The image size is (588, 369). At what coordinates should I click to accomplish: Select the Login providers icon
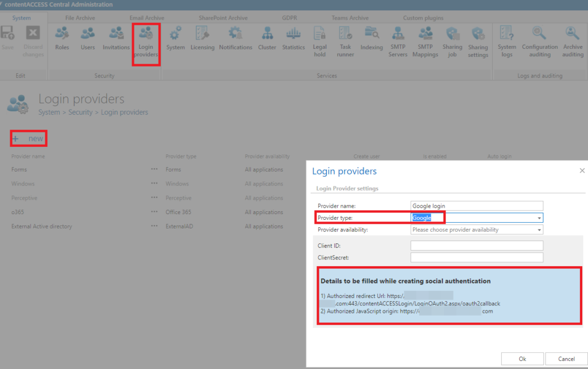pyautogui.click(x=146, y=38)
